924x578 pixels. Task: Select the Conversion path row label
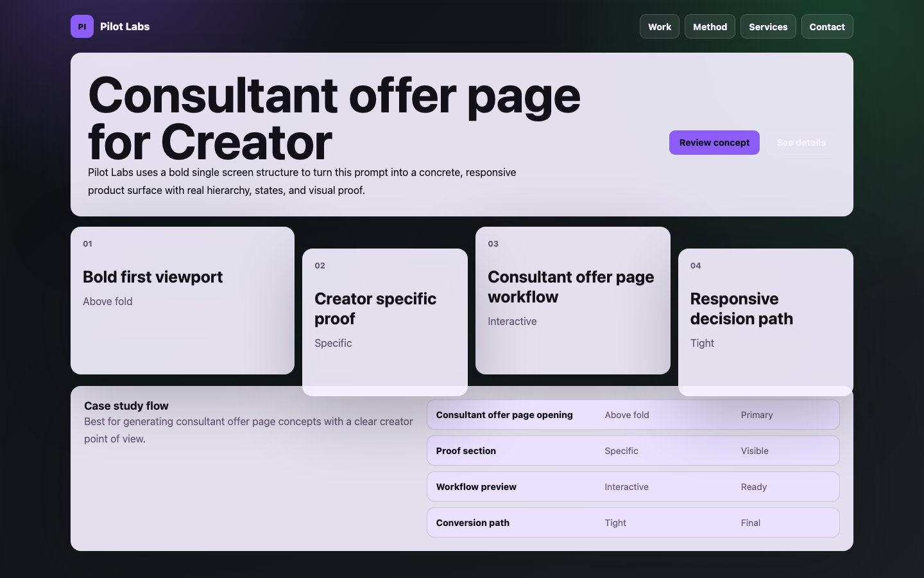[x=473, y=523]
